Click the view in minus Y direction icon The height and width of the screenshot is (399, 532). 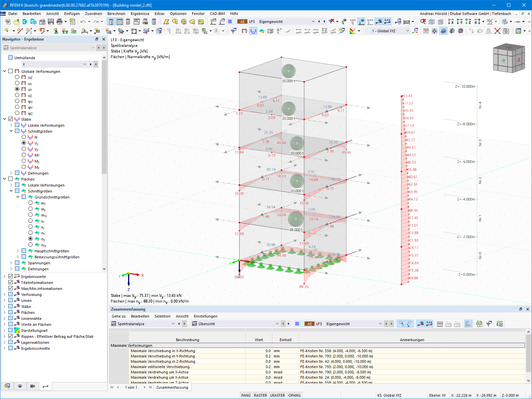(460, 22)
